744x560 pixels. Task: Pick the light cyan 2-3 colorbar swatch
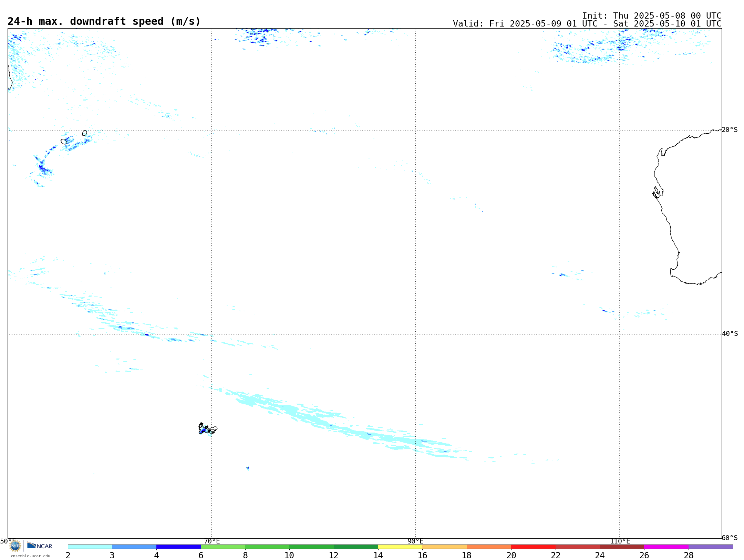90,547
